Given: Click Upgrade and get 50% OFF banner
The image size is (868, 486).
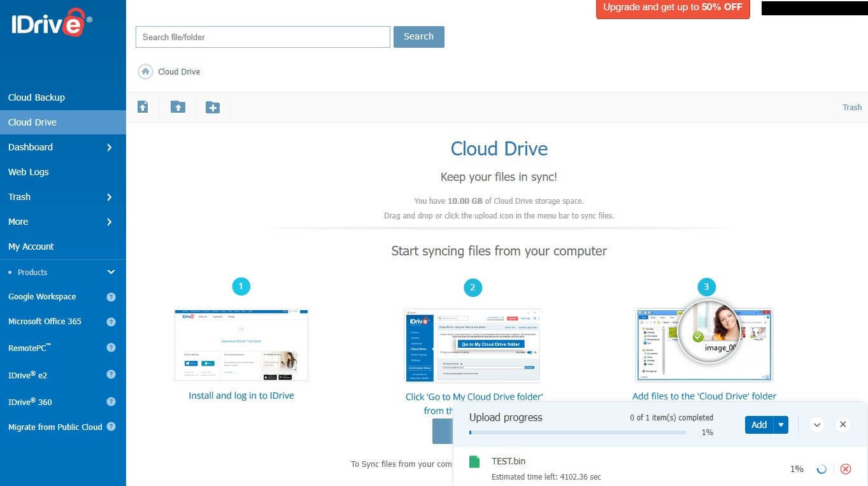Looking at the screenshot, I should [x=673, y=8].
